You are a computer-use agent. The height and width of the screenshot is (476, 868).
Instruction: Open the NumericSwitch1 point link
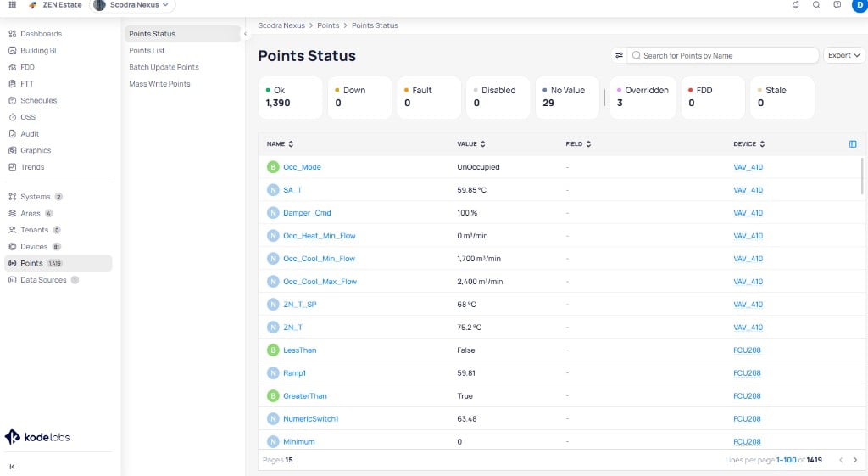point(310,419)
